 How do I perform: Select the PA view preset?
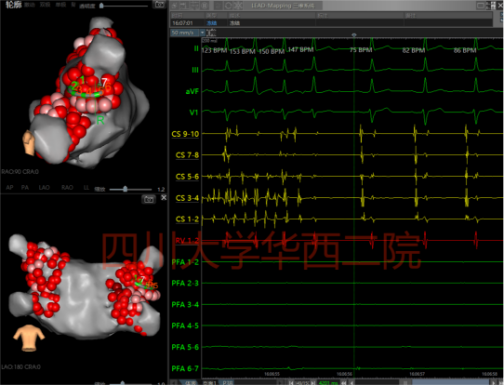pos(25,188)
